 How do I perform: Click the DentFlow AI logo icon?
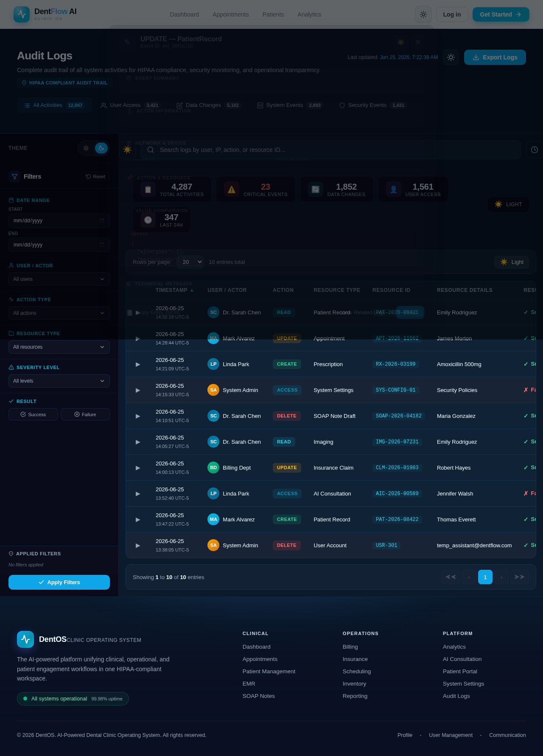pyautogui.click(x=22, y=14)
